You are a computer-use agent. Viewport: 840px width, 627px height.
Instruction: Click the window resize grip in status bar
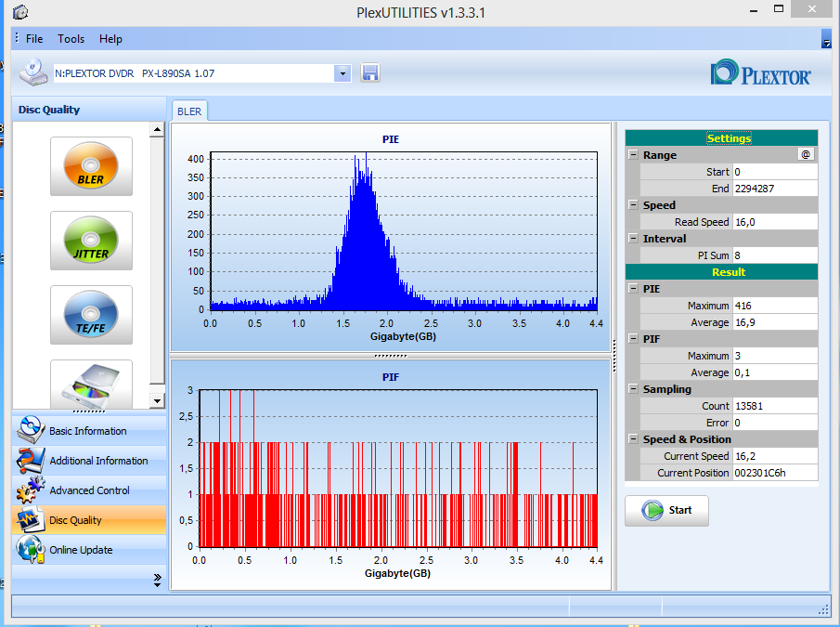click(x=824, y=610)
